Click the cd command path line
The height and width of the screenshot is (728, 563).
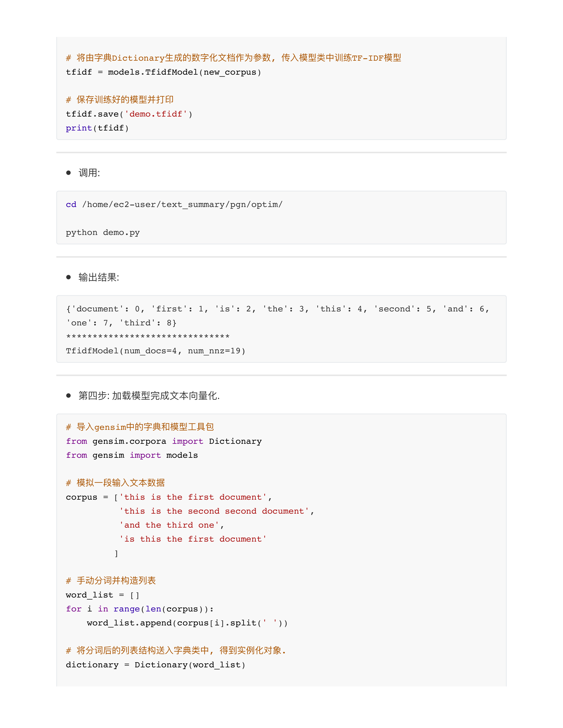(x=174, y=204)
